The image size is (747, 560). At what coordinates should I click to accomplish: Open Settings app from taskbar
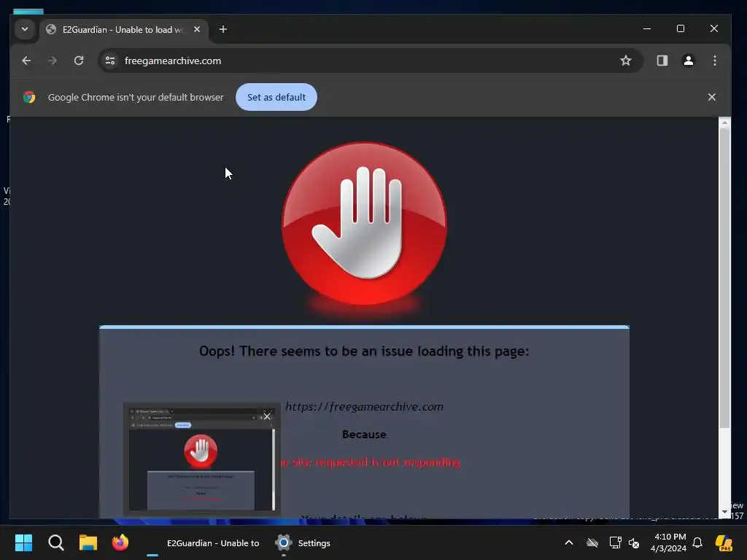(x=303, y=542)
